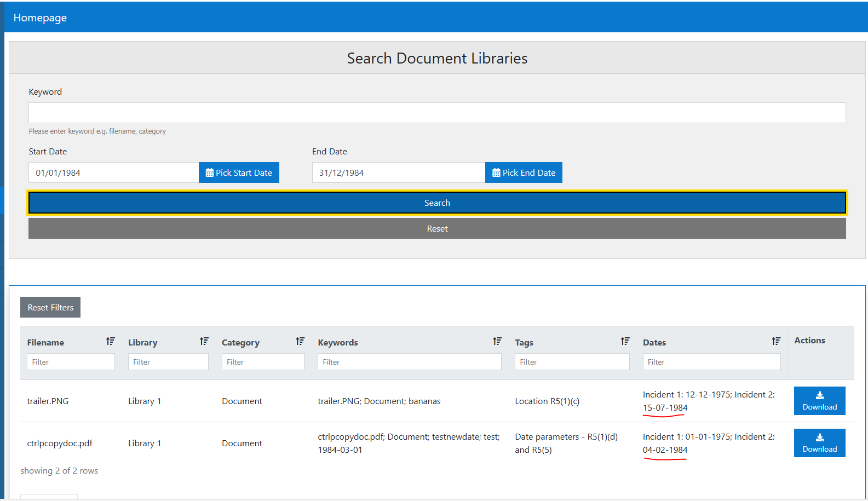Focus the Dates column filter box

[712, 362]
